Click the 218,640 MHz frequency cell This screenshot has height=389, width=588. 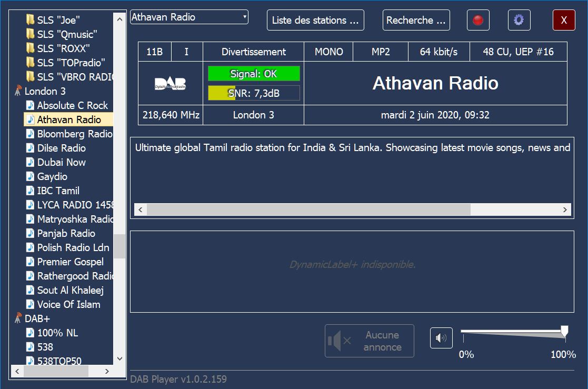click(x=171, y=115)
